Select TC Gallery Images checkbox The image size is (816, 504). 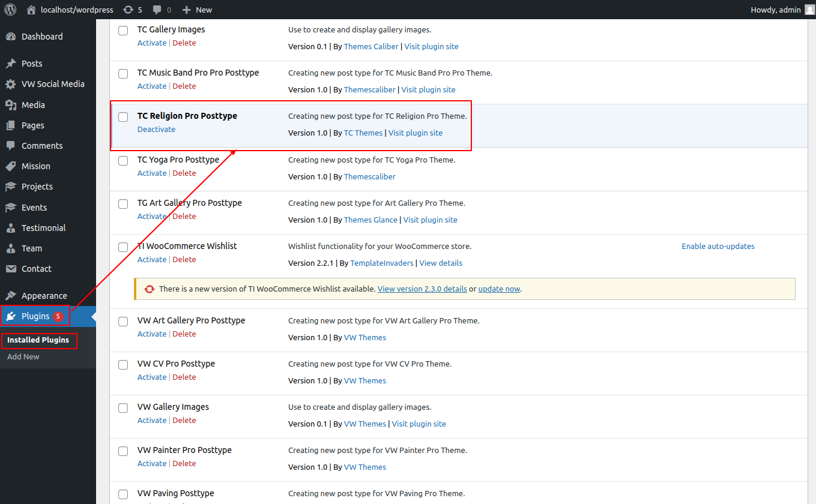pyautogui.click(x=123, y=31)
